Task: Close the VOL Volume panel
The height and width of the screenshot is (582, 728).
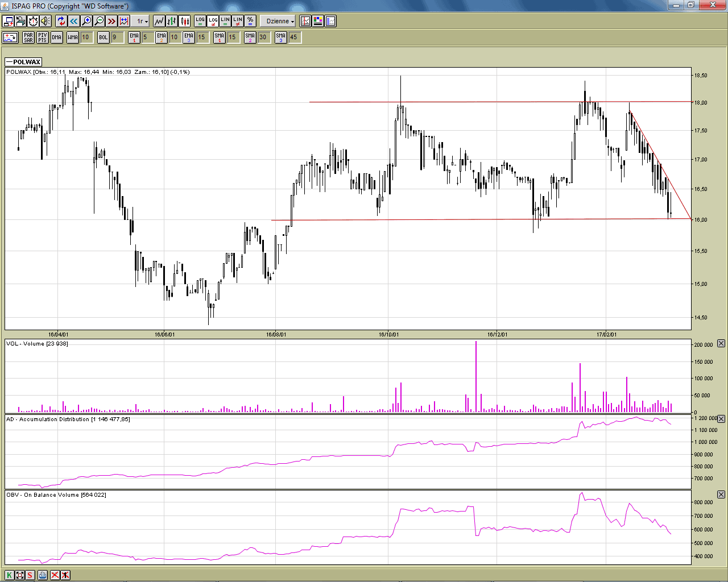Action: (x=721, y=343)
